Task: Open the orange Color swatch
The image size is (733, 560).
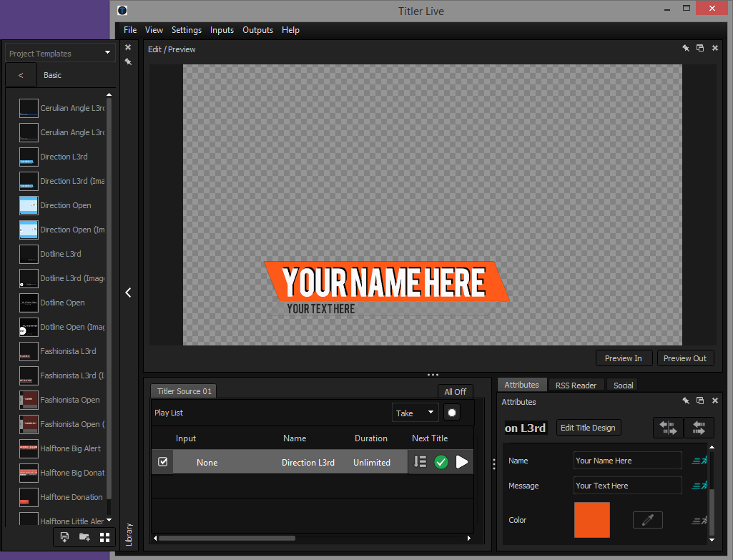Action: point(591,520)
